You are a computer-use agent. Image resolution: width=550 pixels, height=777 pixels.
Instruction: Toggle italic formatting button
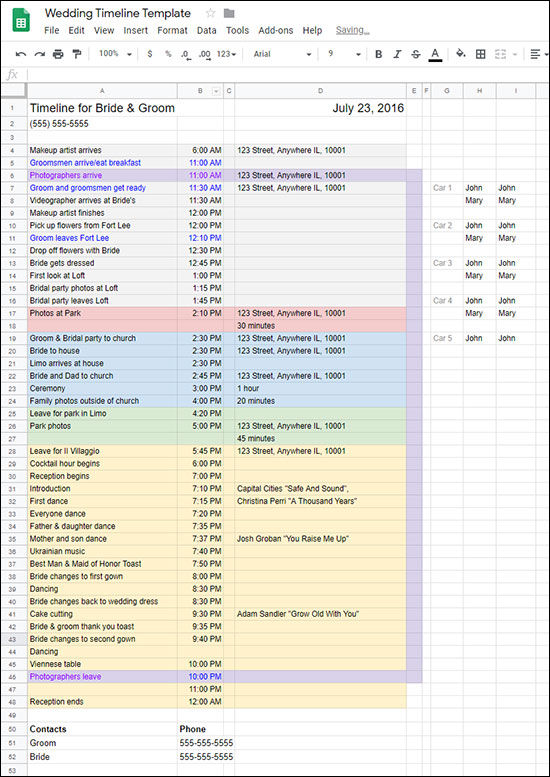(397, 55)
